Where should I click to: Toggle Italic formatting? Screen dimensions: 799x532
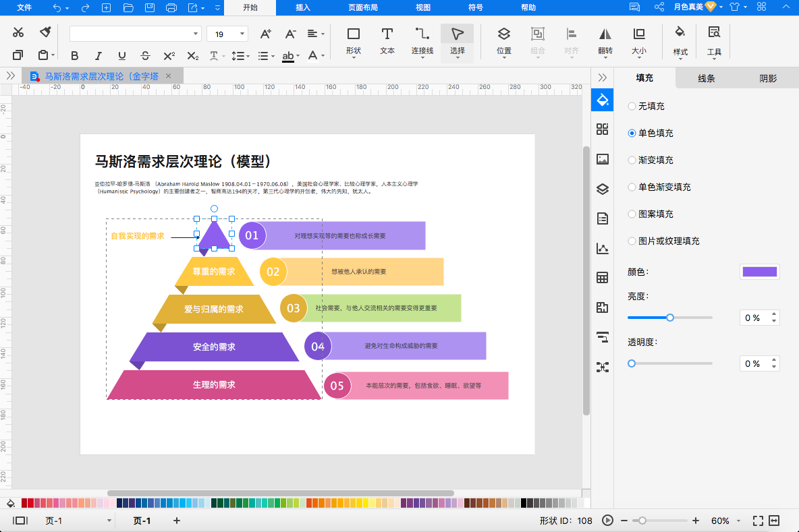(99, 55)
